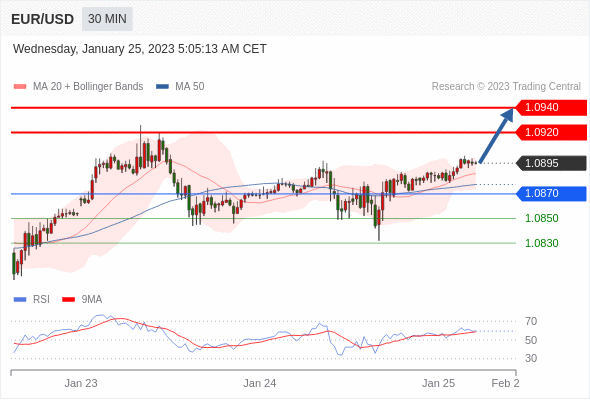Click the green 1.0850 support label
The width and height of the screenshot is (590, 400).
(x=541, y=218)
